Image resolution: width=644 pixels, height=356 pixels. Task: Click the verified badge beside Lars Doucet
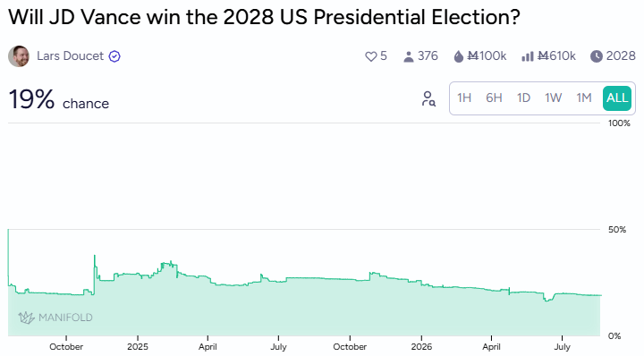(x=114, y=56)
